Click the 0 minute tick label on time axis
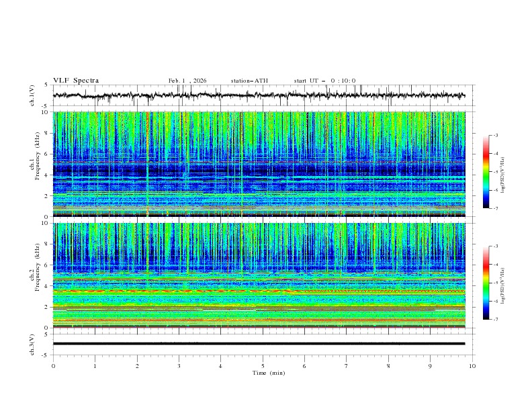This screenshot has height=411, width=532. (x=53, y=365)
